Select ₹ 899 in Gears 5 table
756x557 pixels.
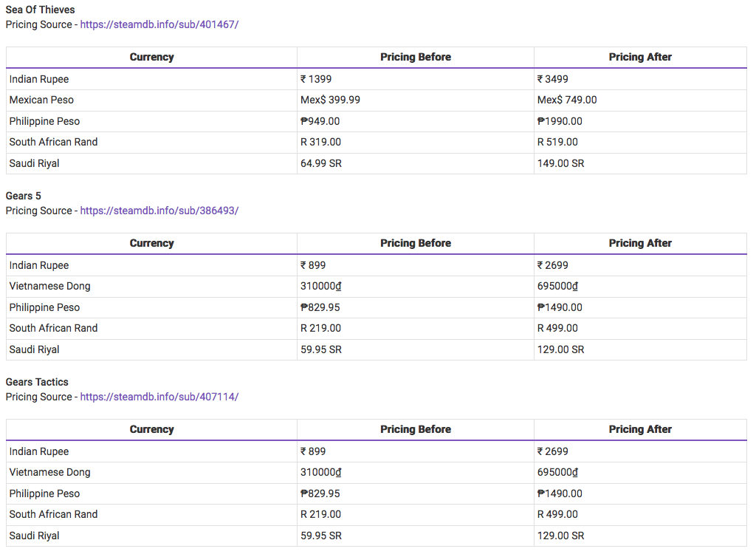click(x=313, y=265)
